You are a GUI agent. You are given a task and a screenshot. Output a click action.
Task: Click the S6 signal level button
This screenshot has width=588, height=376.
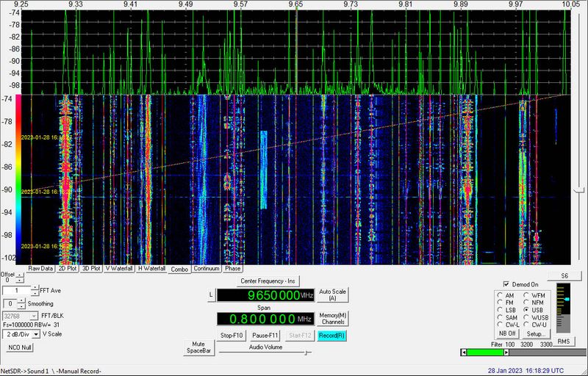564,276
